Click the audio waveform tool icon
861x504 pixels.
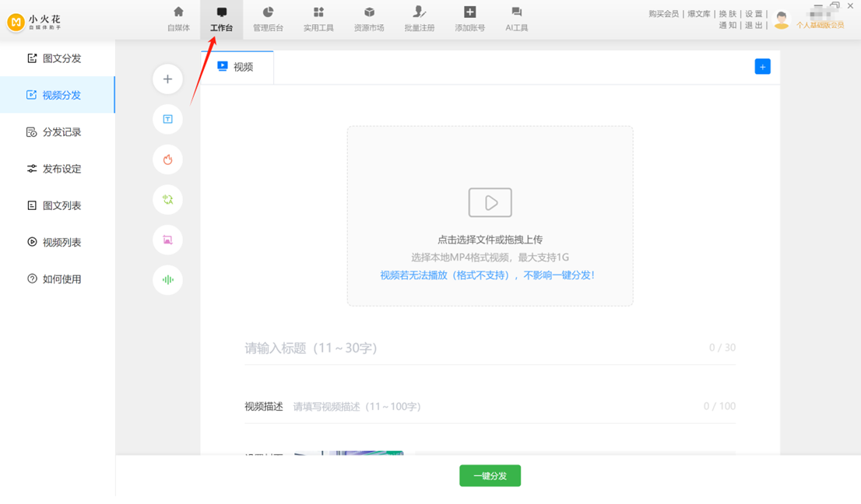click(x=167, y=280)
